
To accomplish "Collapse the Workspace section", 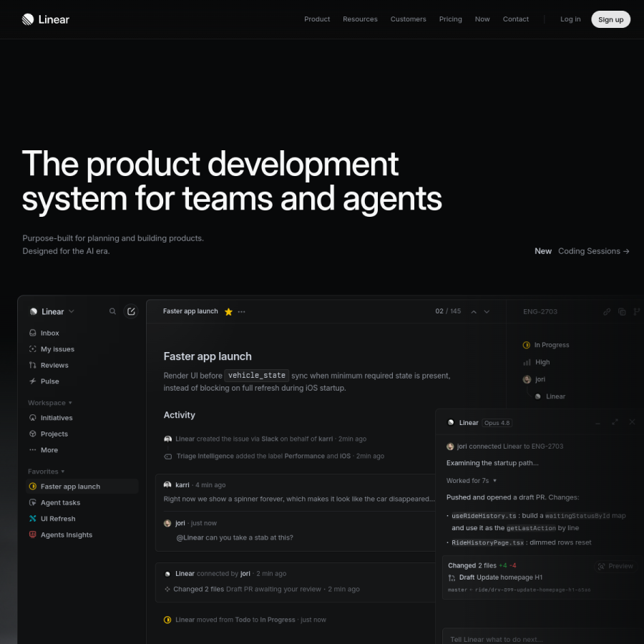I will pos(50,402).
